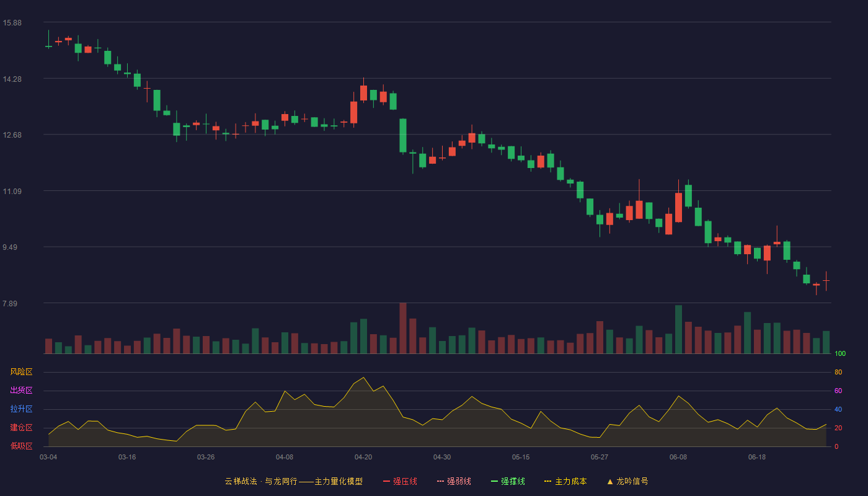Click the 12.68 price axis label

(x=12, y=135)
